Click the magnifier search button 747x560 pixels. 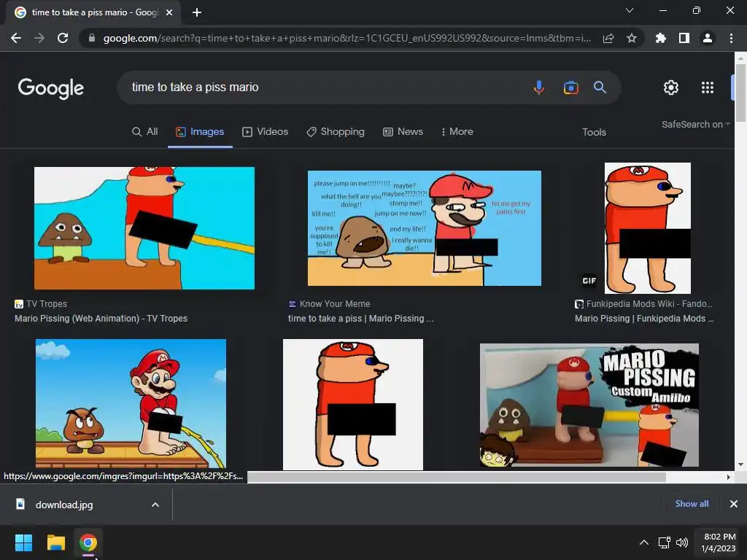(600, 87)
